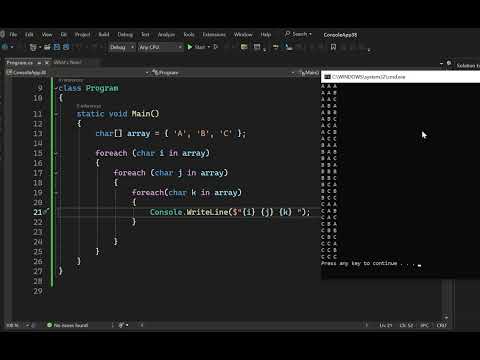Open the Build menu

[x=104, y=34]
